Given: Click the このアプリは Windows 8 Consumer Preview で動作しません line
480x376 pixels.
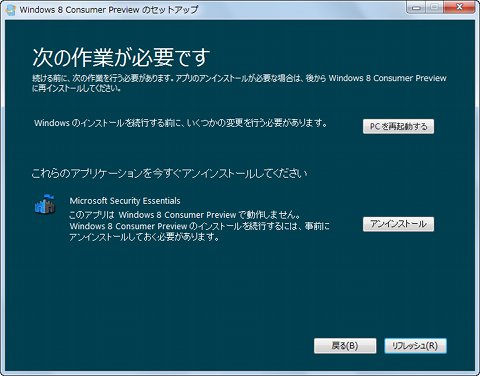Looking at the screenshot, I should (185, 214).
